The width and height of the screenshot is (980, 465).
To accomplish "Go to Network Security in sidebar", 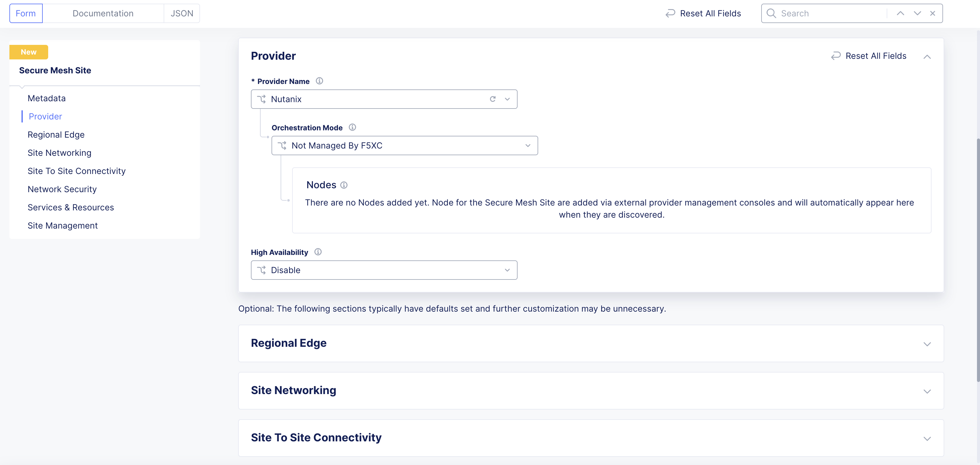I will tap(62, 189).
